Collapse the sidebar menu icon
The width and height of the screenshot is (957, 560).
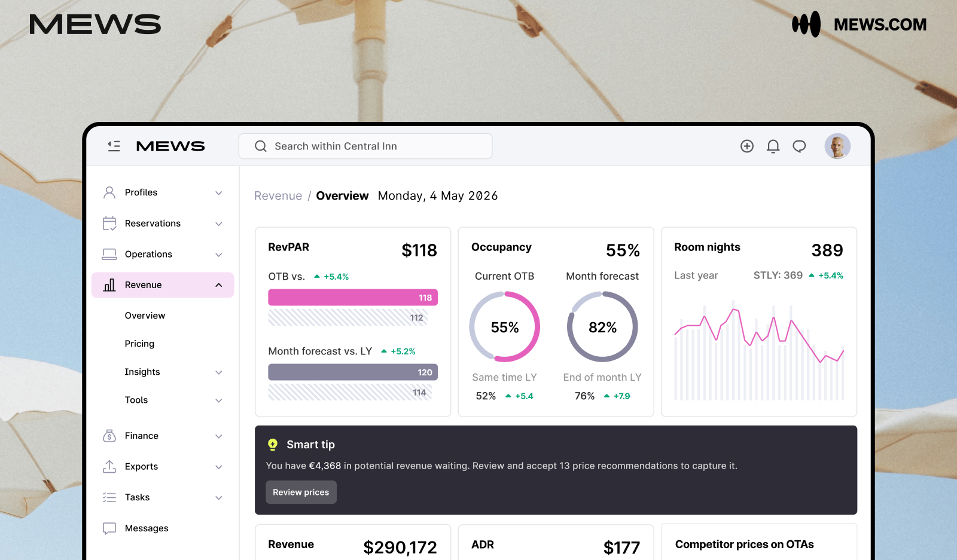coord(114,146)
